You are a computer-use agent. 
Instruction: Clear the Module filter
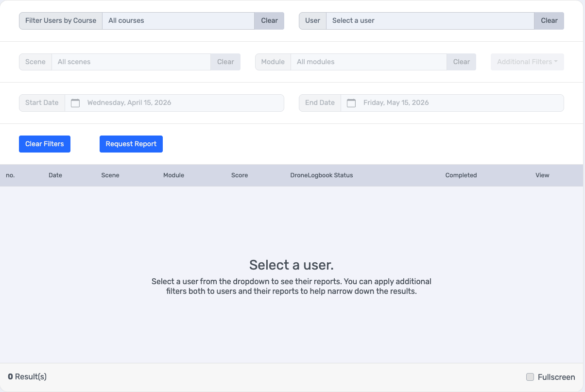[462, 62]
